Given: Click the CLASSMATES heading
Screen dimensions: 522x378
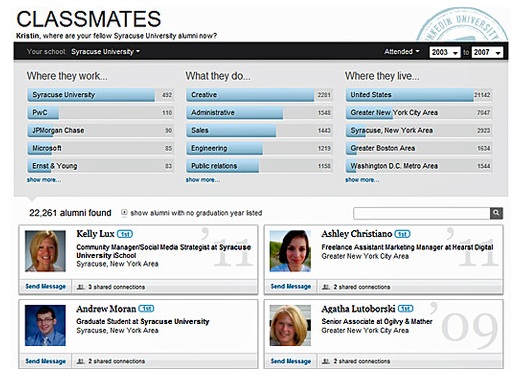Looking at the screenshot, I should pyautogui.click(x=89, y=19).
